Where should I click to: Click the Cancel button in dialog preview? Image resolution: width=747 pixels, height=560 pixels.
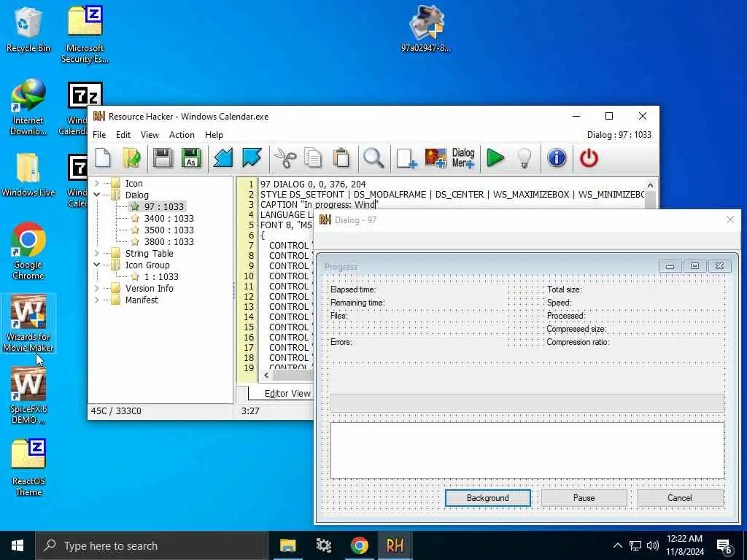click(680, 498)
